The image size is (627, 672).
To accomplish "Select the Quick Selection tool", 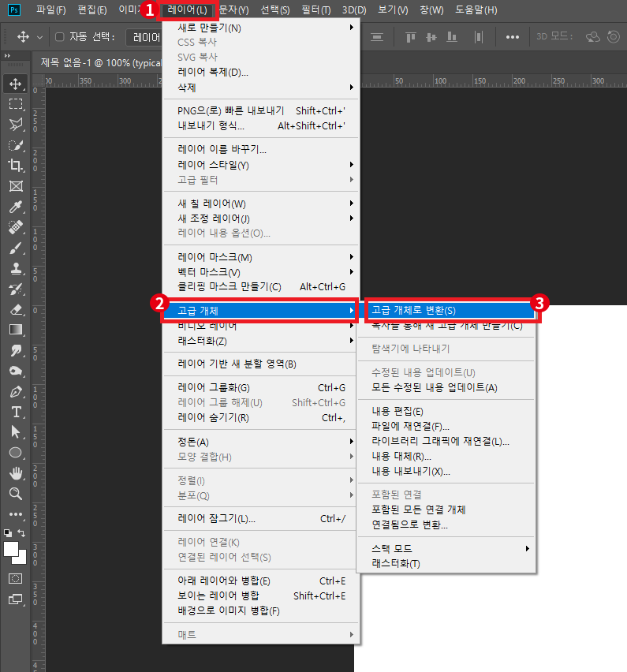I will [16, 145].
